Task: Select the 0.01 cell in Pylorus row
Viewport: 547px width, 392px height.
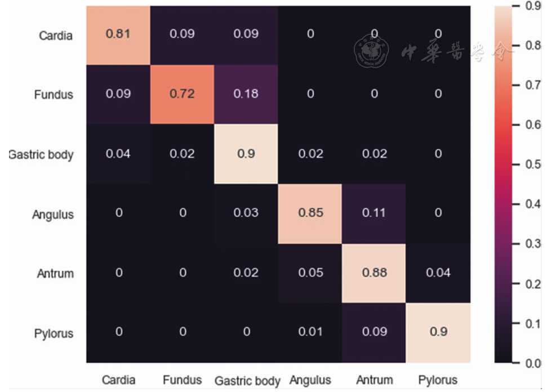Action: [x=310, y=332]
